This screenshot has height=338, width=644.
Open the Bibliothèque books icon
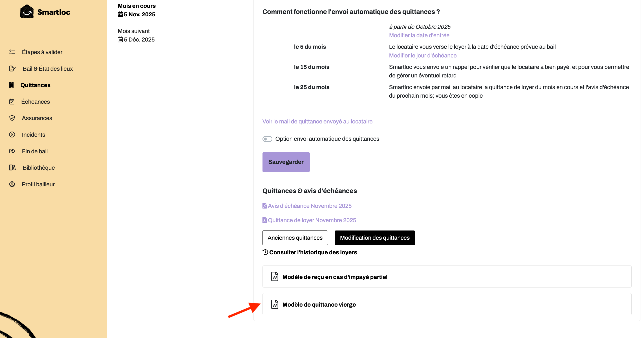point(12,168)
